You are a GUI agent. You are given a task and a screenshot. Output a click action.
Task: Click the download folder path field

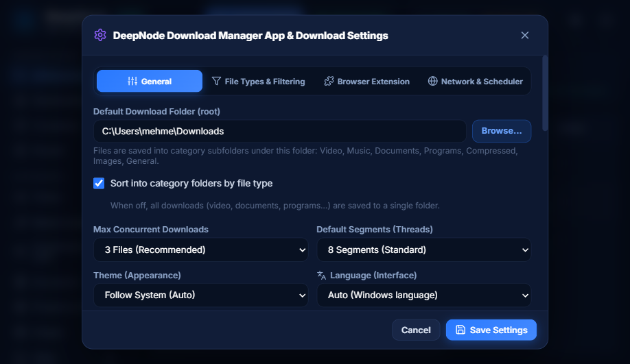pos(279,131)
